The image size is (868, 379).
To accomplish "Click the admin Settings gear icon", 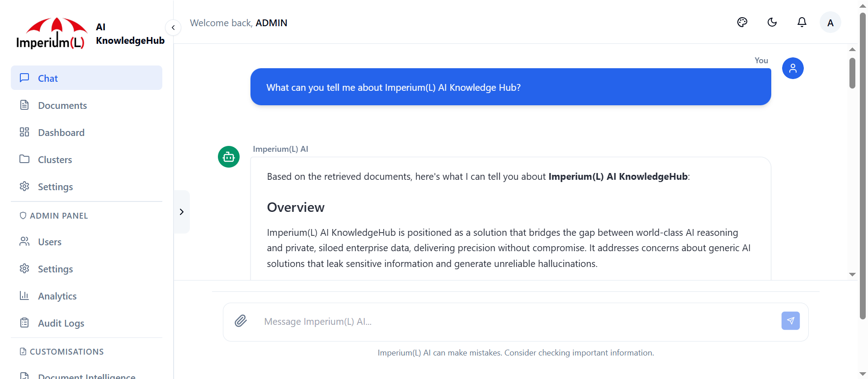I will point(24,268).
